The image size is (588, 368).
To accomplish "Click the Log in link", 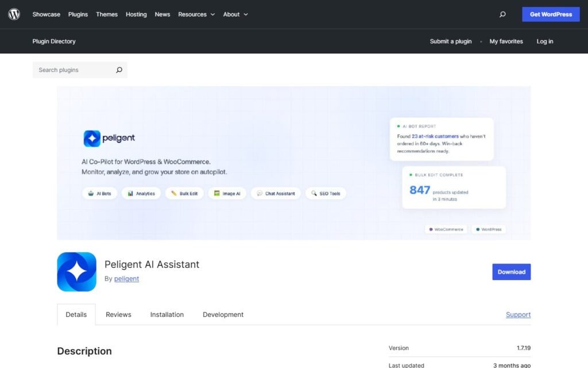I will [x=545, y=41].
